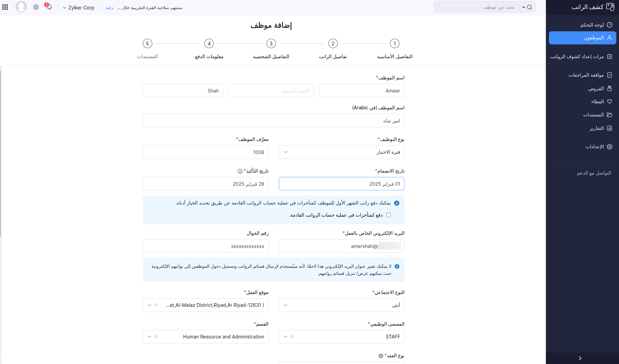
Task: Click the ترقية upgrade link
Action: (109, 7)
